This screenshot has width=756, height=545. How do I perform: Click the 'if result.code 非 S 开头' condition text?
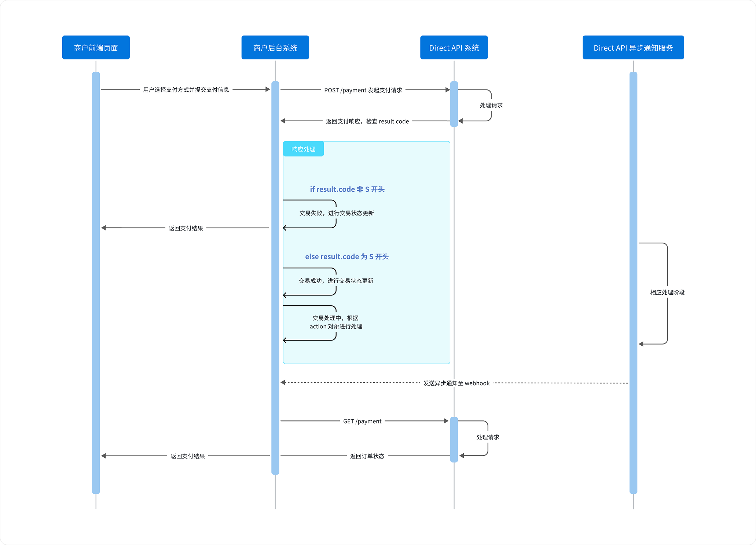(347, 189)
